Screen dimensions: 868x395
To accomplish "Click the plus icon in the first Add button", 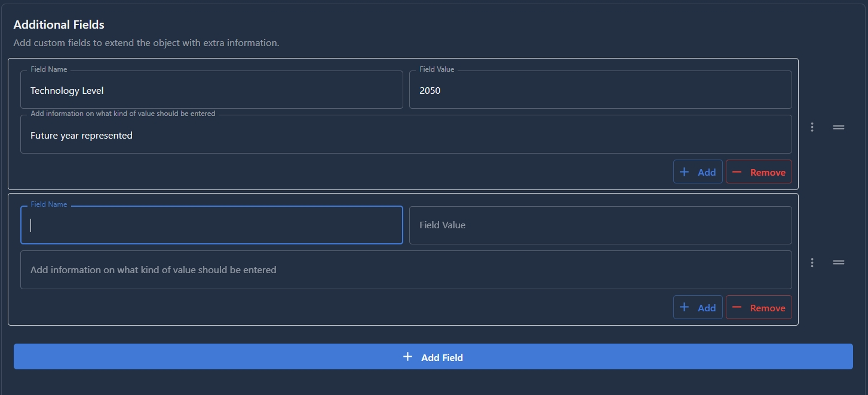I will (684, 172).
